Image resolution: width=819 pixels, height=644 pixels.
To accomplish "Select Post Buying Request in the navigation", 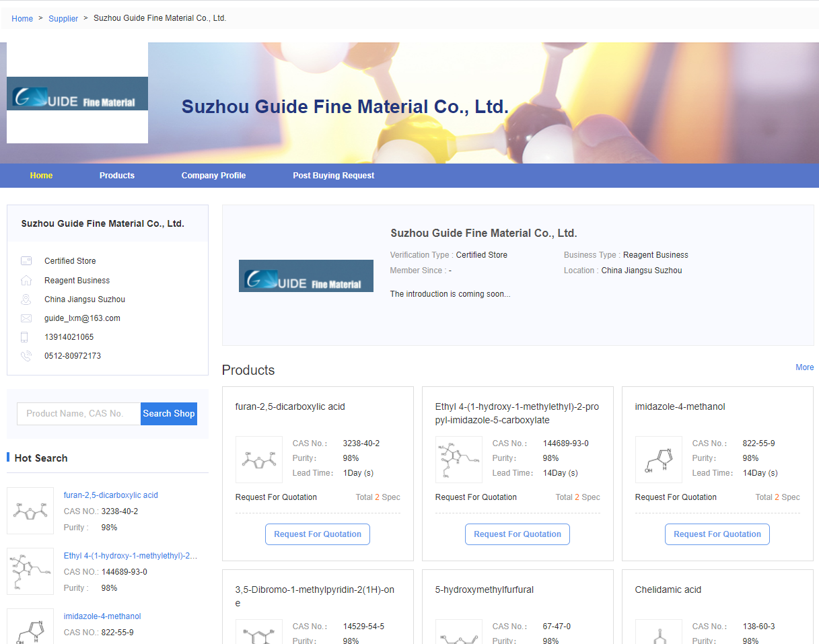I will tap(333, 175).
